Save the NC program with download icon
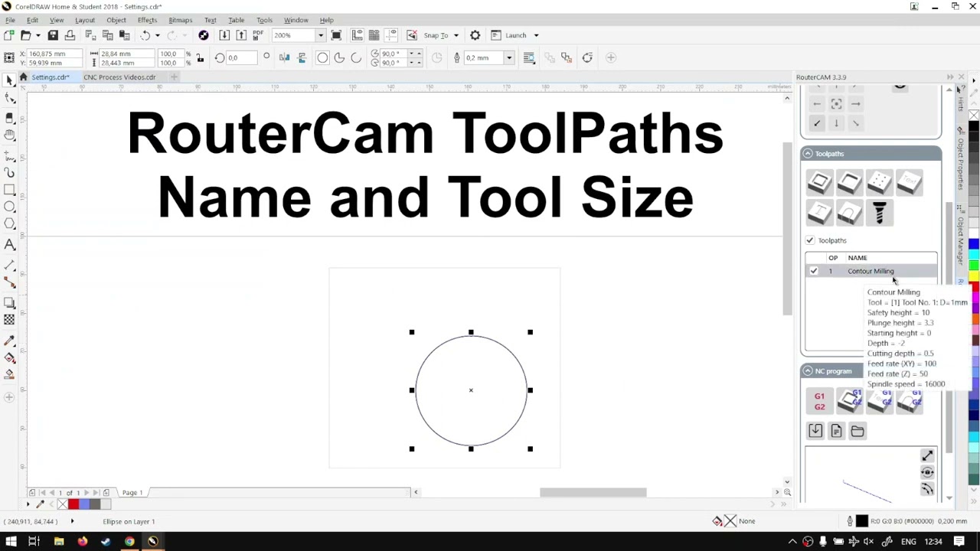This screenshot has height=551, width=980. [x=815, y=432]
